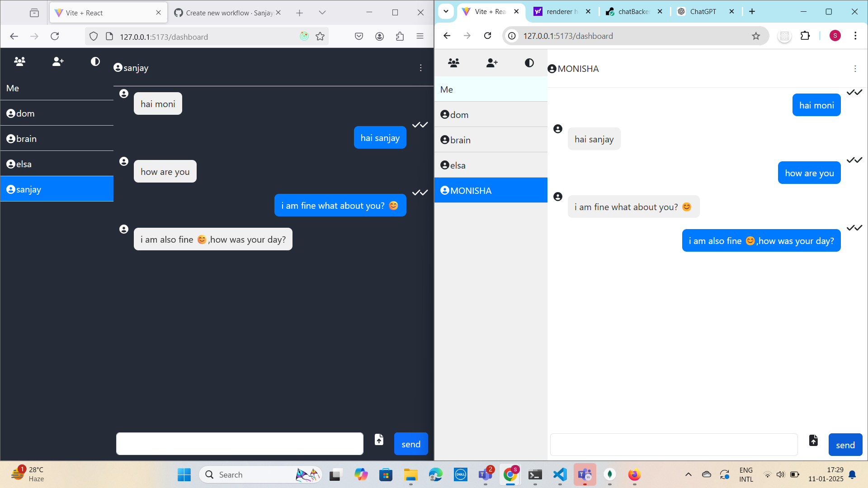This screenshot has width=868, height=488.
Task: Click file upload icon in dark chat
Action: [379, 439]
